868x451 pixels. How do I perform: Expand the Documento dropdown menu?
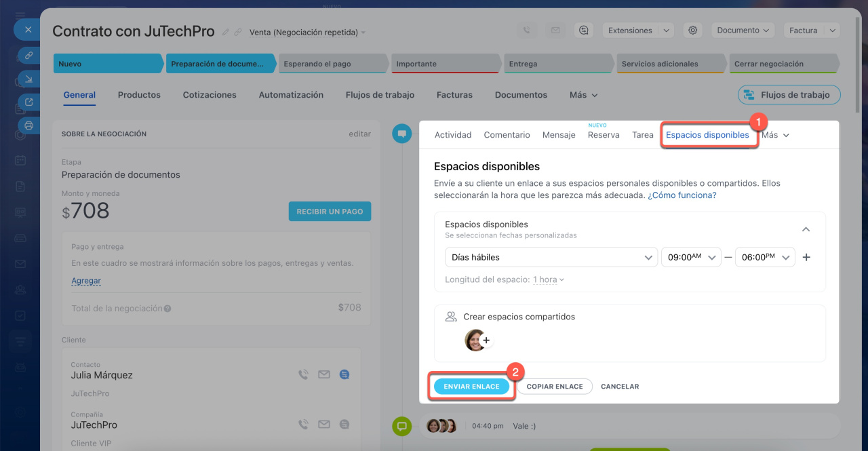pyautogui.click(x=743, y=31)
